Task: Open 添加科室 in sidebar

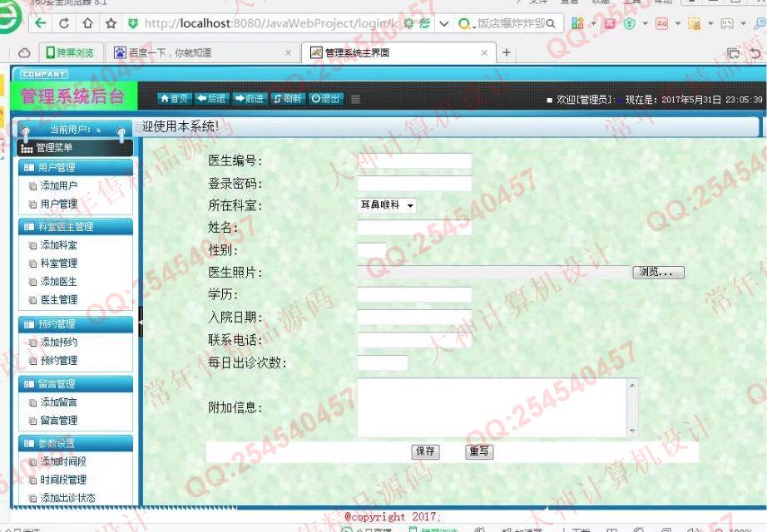Action: (x=58, y=245)
